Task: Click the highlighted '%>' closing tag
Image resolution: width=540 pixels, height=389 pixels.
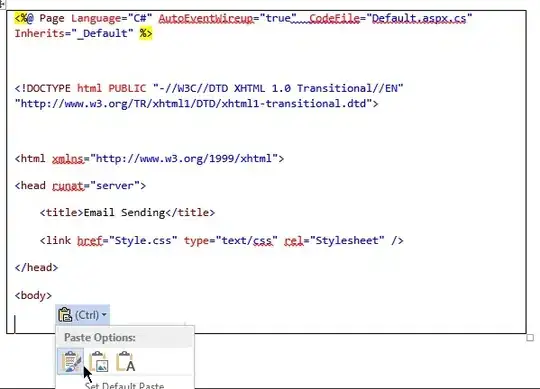Action: (x=146, y=33)
